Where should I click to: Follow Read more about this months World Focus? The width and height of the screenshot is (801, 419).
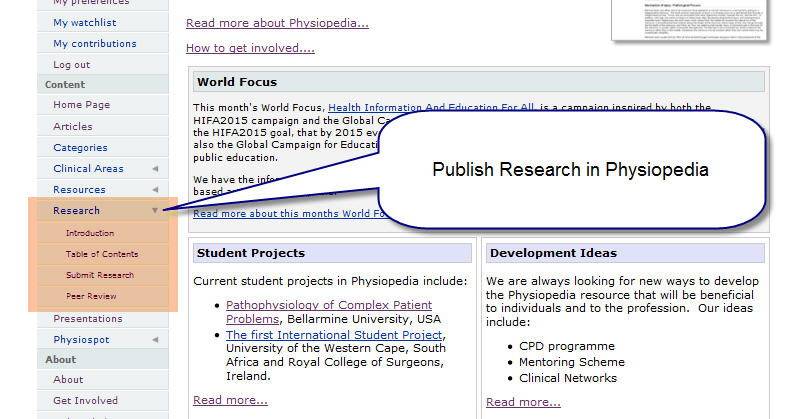[x=289, y=214]
